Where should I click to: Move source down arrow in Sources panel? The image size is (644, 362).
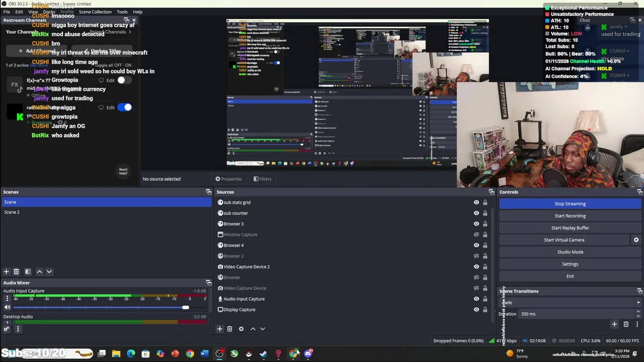click(263, 329)
